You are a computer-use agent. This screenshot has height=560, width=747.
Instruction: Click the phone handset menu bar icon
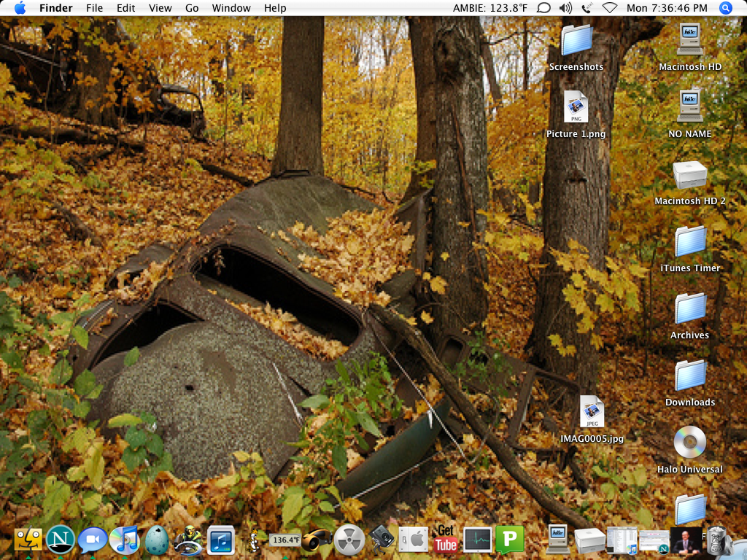pos(587,8)
